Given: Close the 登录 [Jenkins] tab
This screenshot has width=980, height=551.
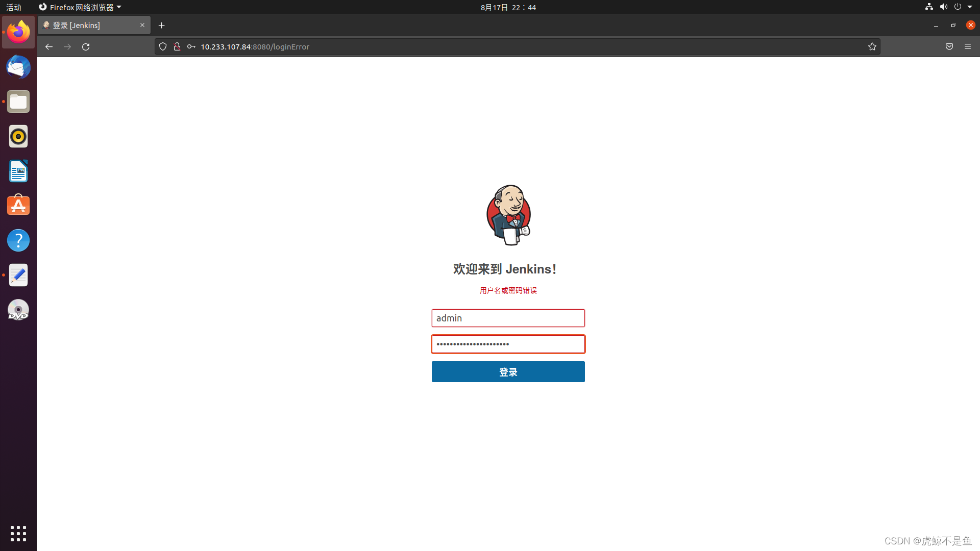Looking at the screenshot, I should [x=142, y=25].
